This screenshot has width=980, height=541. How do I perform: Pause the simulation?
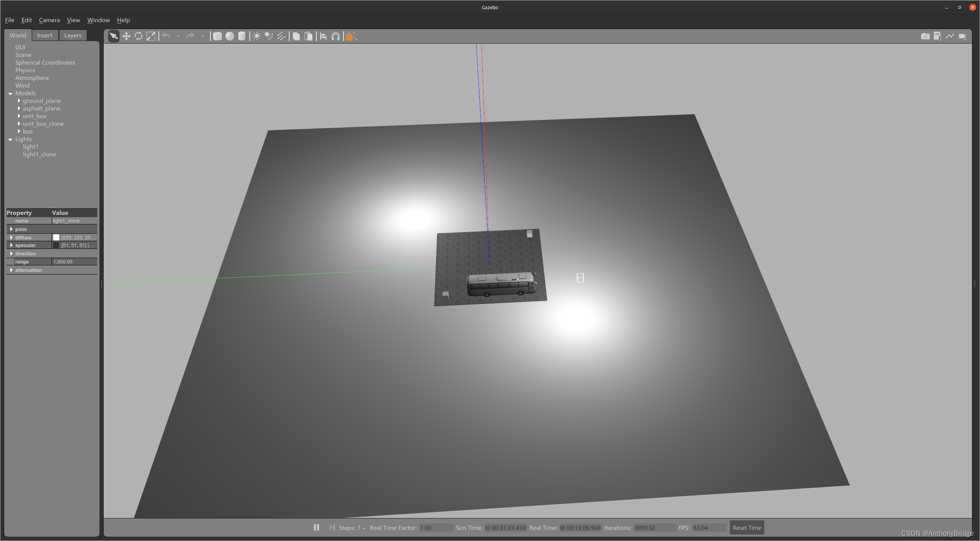click(316, 528)
